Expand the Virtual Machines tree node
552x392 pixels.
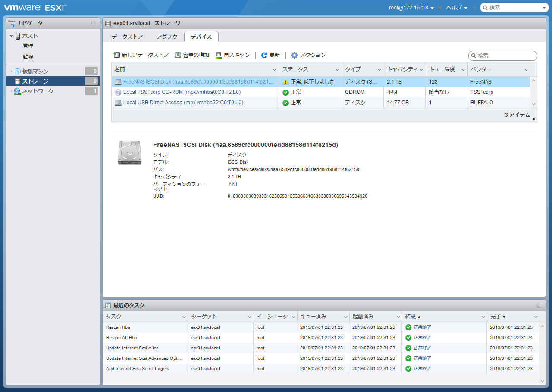tap(12, 72)
